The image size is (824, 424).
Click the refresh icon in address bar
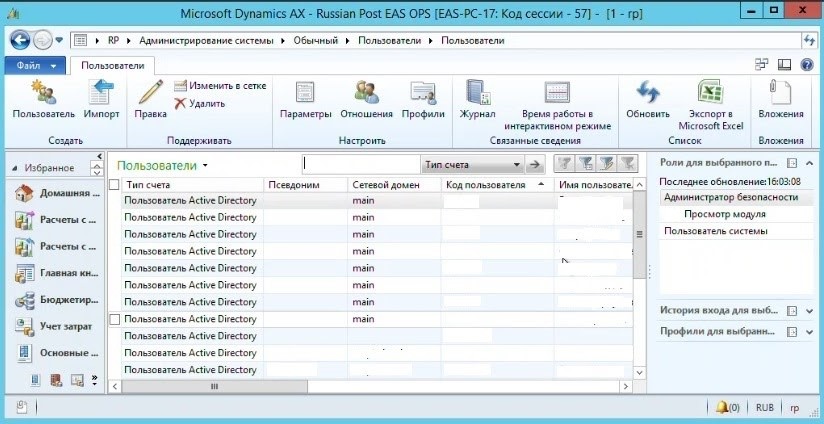[809, 40]
